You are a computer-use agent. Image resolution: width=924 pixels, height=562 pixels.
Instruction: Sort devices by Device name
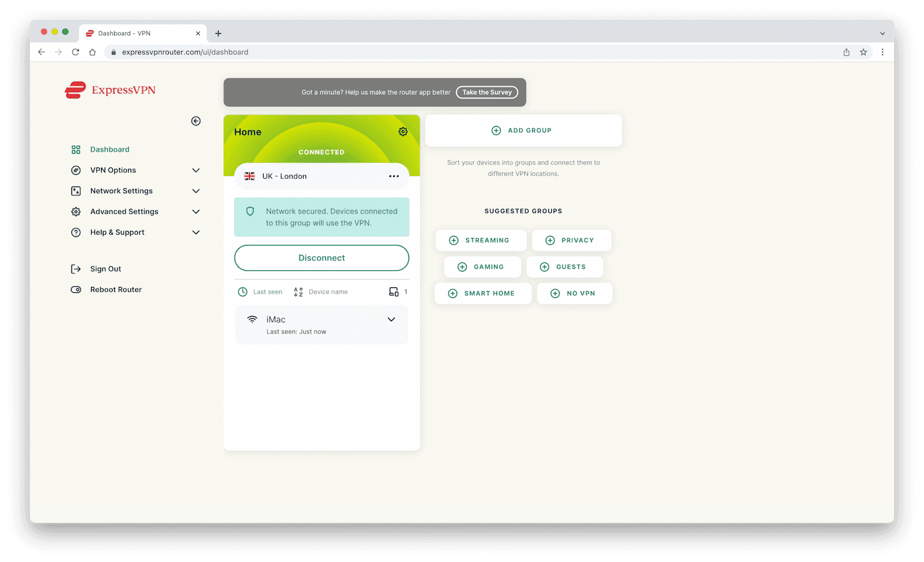[x=321, y=292]
